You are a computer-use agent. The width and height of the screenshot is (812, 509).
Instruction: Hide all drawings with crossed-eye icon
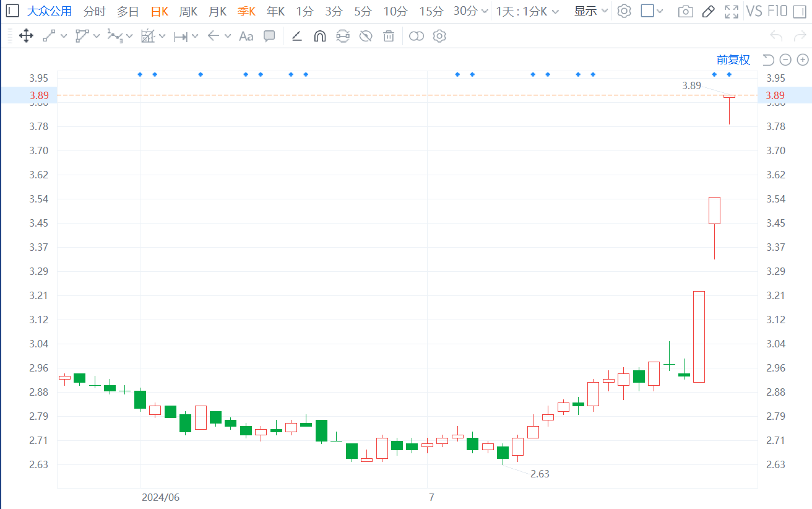[x=366, y=36]
